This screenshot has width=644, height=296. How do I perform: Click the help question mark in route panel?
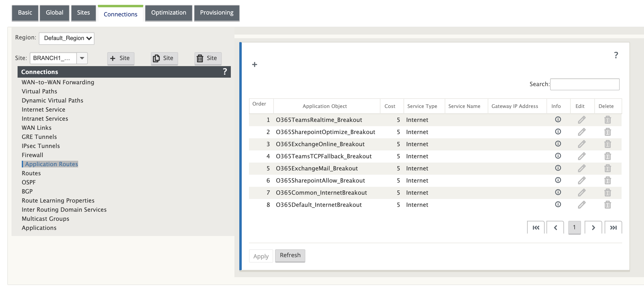coord(616,55)
